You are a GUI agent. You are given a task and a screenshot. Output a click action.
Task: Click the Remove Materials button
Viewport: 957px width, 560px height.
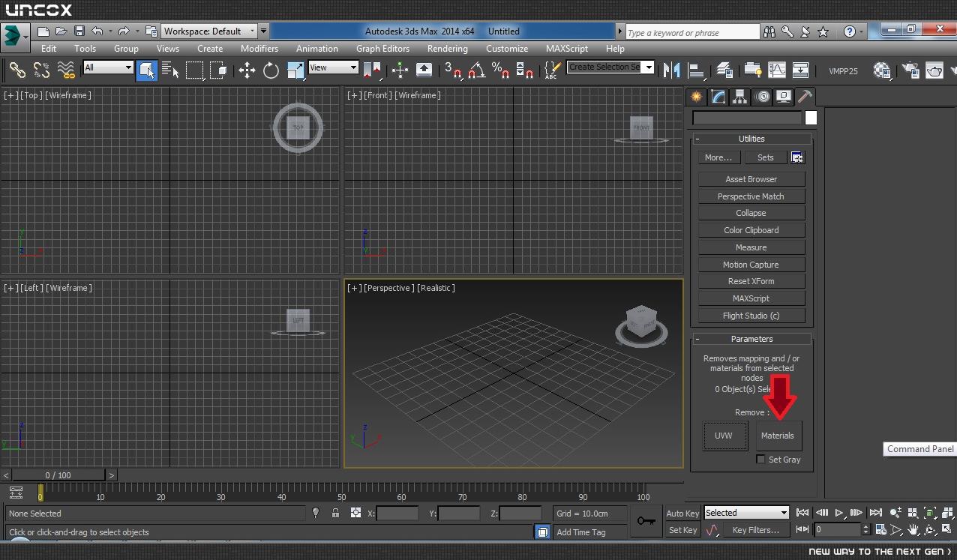coord(778,436)
